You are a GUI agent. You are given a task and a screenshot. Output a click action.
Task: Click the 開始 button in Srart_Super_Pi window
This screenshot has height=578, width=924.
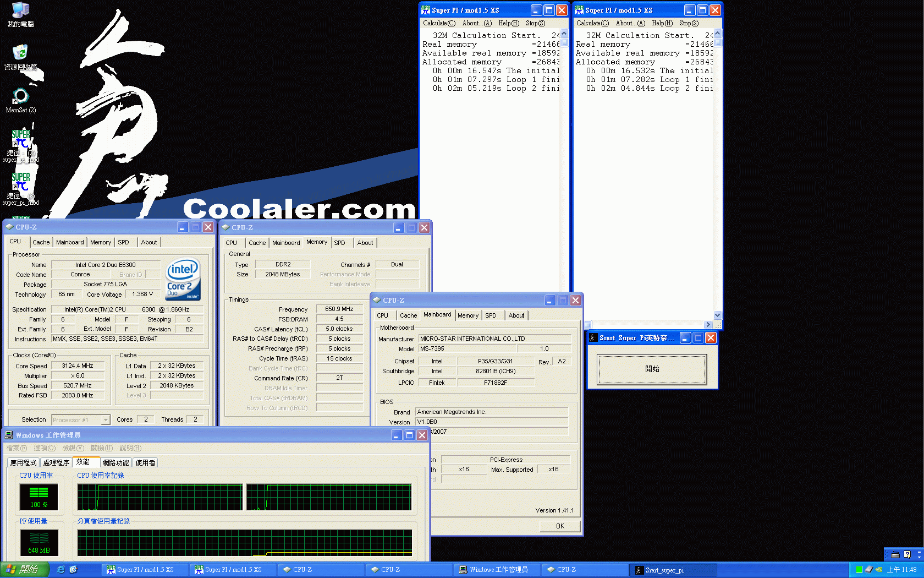(652, 369)
